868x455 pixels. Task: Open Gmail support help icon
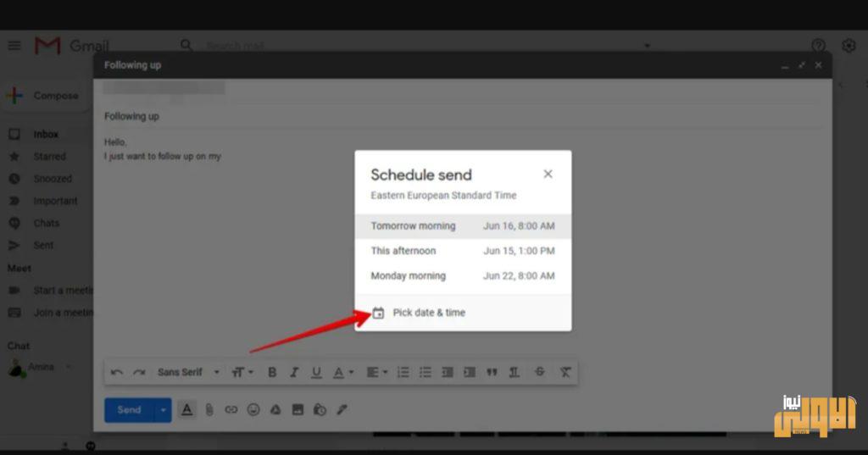point(819,46)
